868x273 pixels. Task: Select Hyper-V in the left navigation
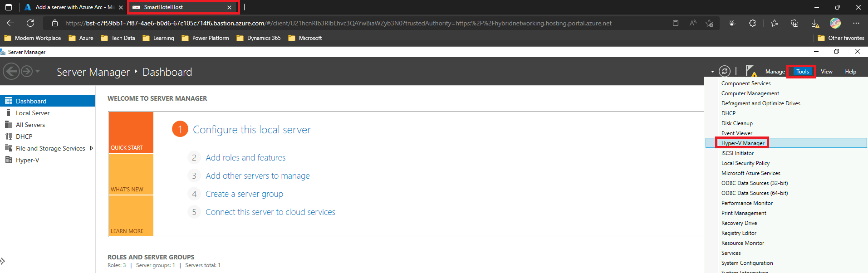click(x=48, y=160)
